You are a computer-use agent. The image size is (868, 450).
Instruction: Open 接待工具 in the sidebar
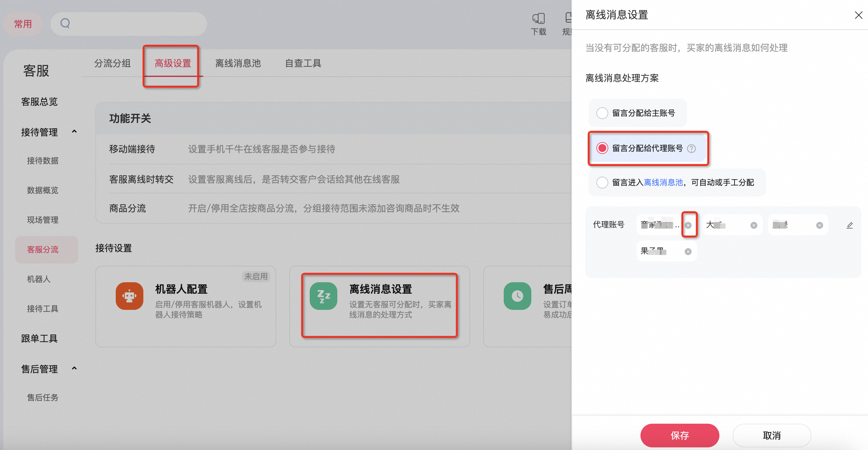click(x=42, y=309)
